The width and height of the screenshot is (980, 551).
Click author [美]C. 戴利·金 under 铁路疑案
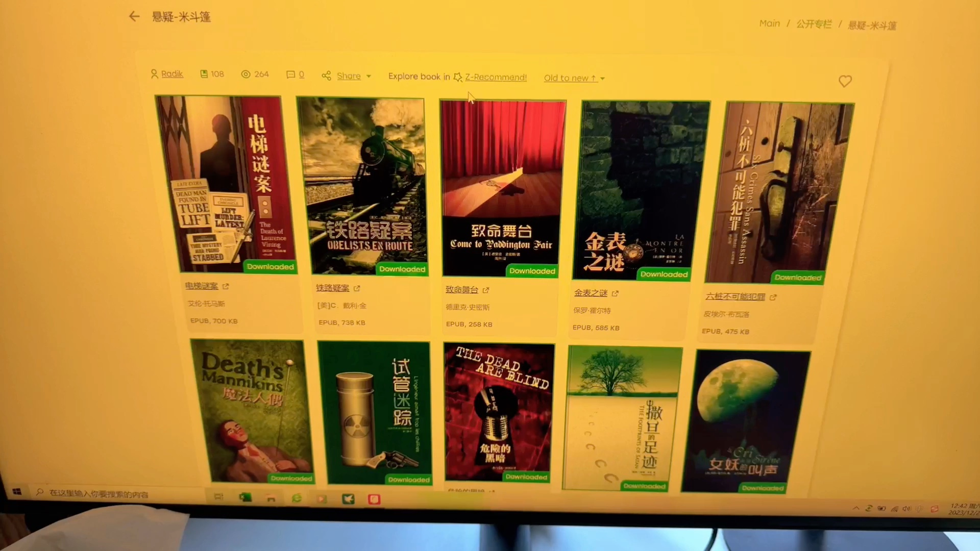342,306
